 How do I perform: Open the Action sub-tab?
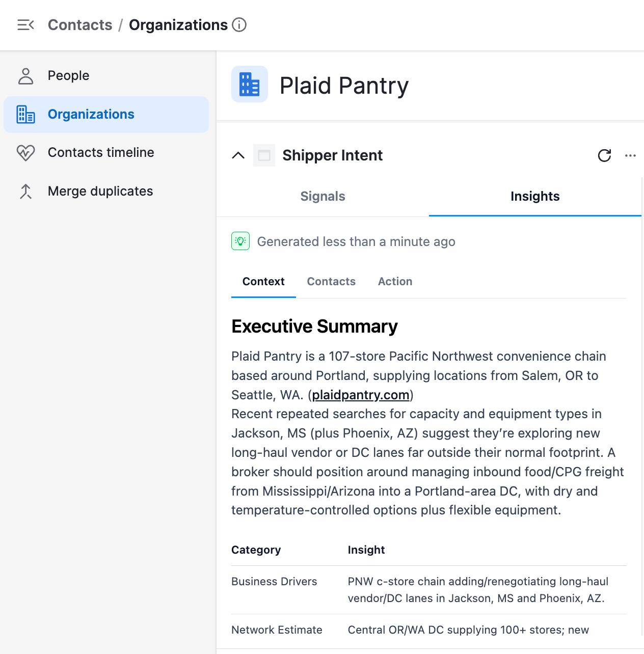pyautogui.click(x=395, y=282)
